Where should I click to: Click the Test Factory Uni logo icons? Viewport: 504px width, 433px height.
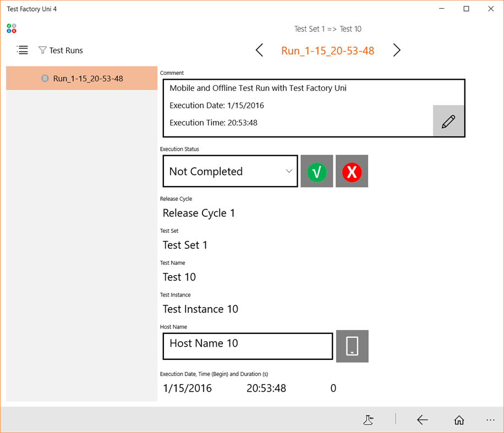pyautogui.click(x=12, y=28)
